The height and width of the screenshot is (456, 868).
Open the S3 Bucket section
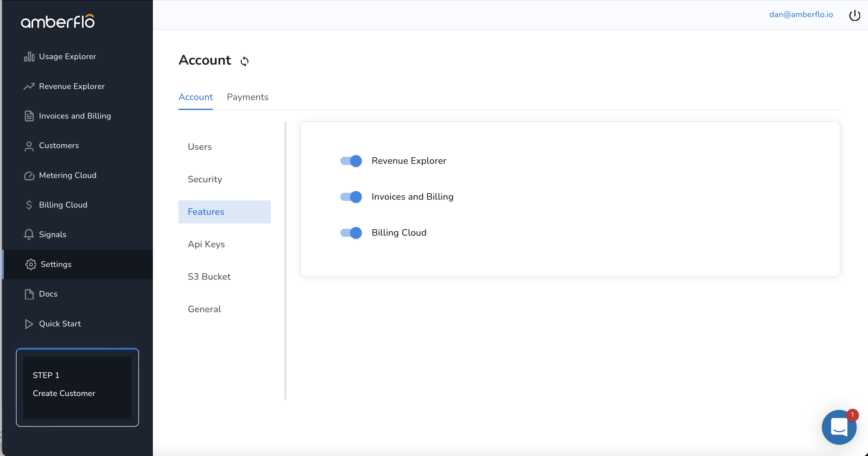point(209,277)
